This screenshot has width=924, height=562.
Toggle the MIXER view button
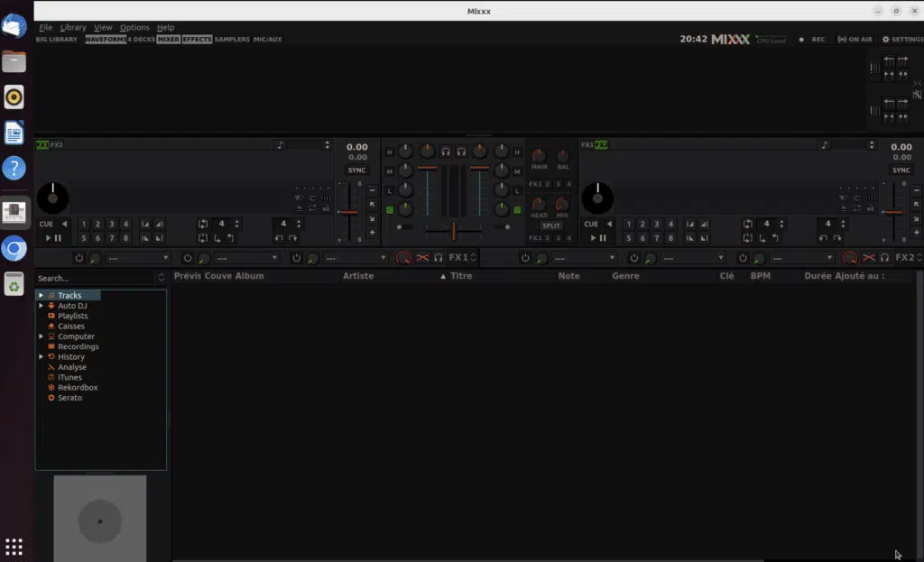pos(168,40)
